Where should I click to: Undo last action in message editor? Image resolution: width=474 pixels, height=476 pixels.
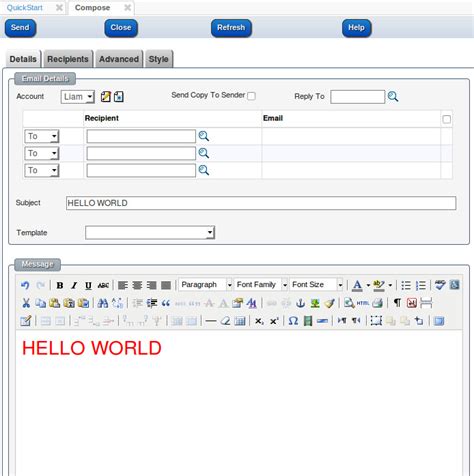point(25,285)
